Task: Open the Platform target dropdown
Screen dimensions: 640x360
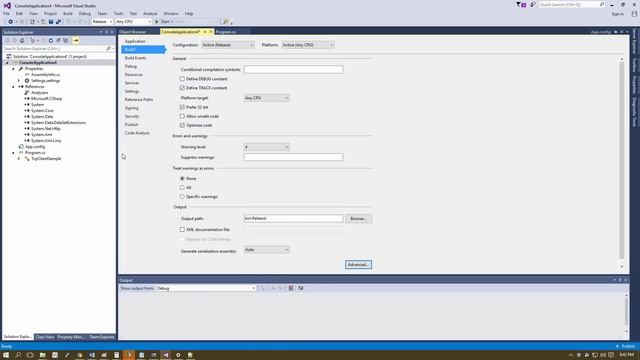Action: pos(267,98)
